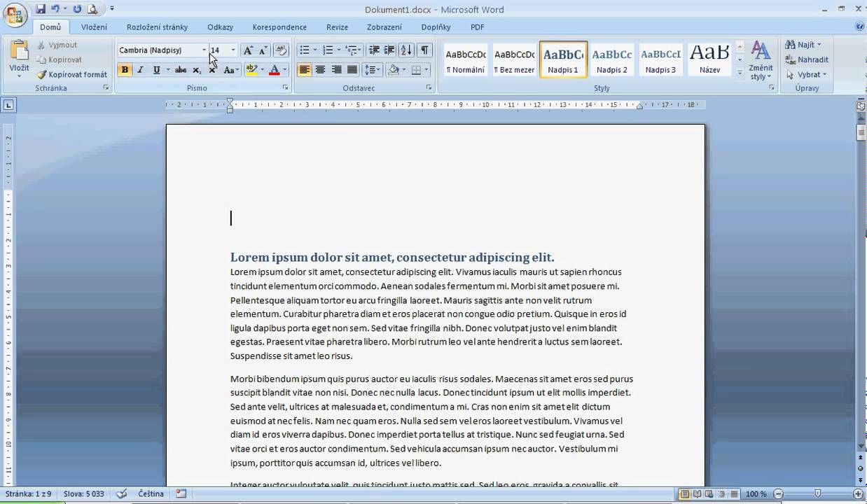Increase paragraph indent
This screenshot has width=867, height=504.
pos(389,50)
